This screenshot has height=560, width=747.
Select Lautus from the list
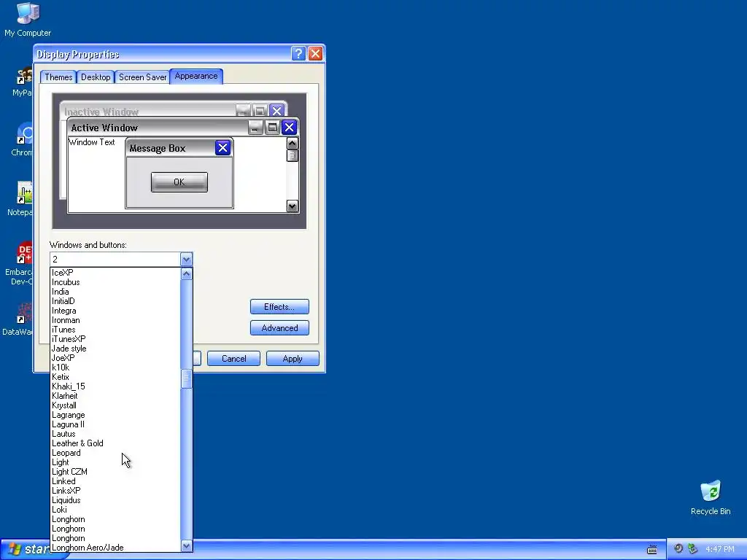point(115,434)
